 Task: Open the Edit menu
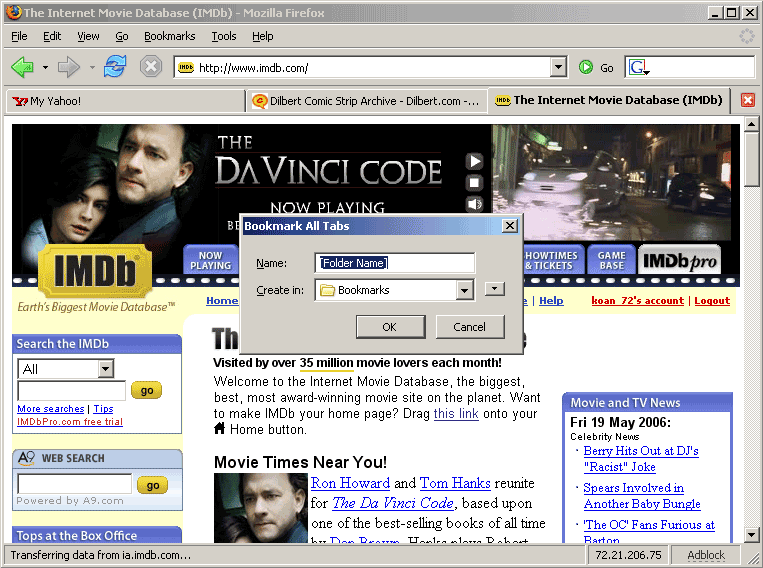pyautogui.click(x=52, y=36)
